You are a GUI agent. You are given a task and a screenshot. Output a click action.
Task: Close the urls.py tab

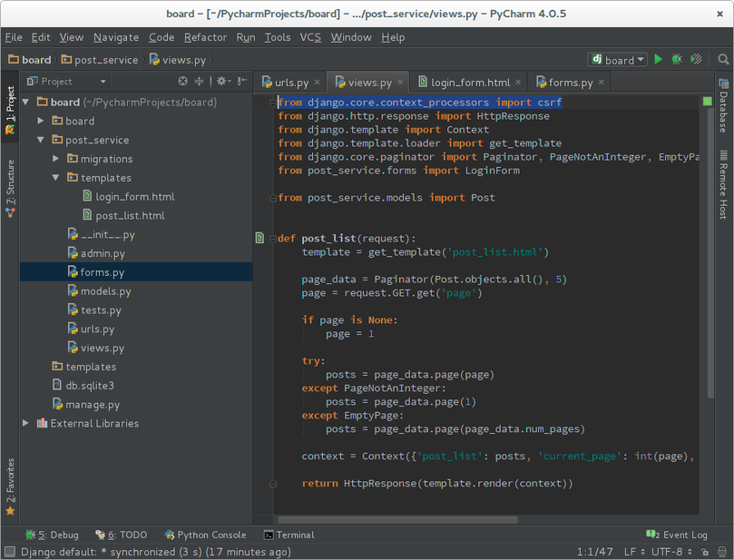click(317, 82)
